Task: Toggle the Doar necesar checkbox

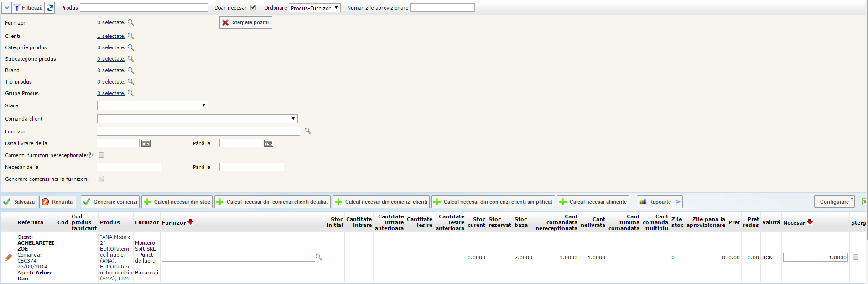Action: coord(253,8)
